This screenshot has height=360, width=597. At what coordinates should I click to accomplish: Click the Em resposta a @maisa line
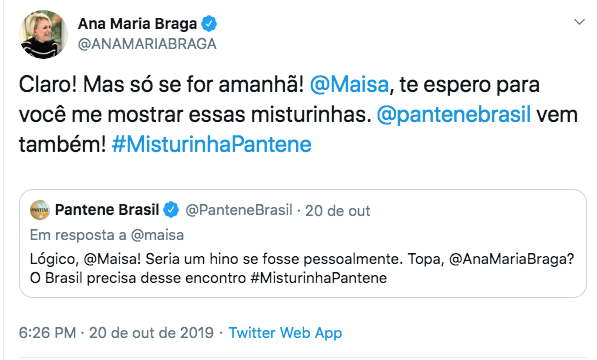107,235
